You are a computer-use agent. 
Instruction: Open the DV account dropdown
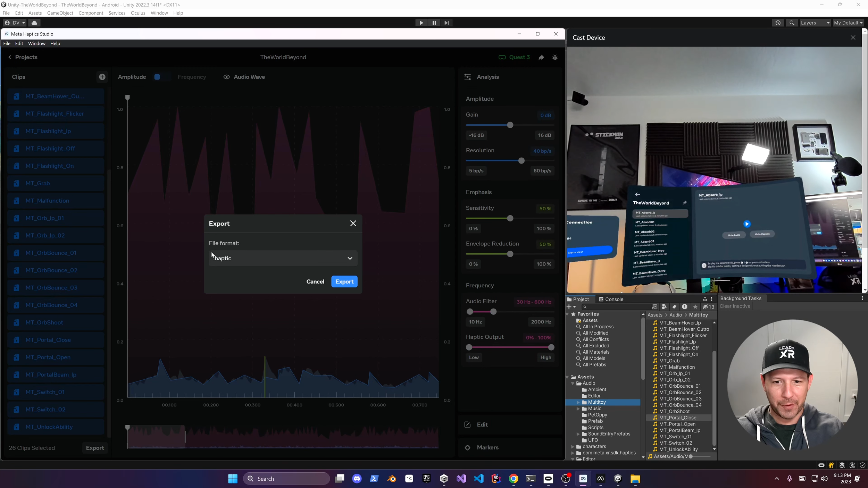(15, 23)
